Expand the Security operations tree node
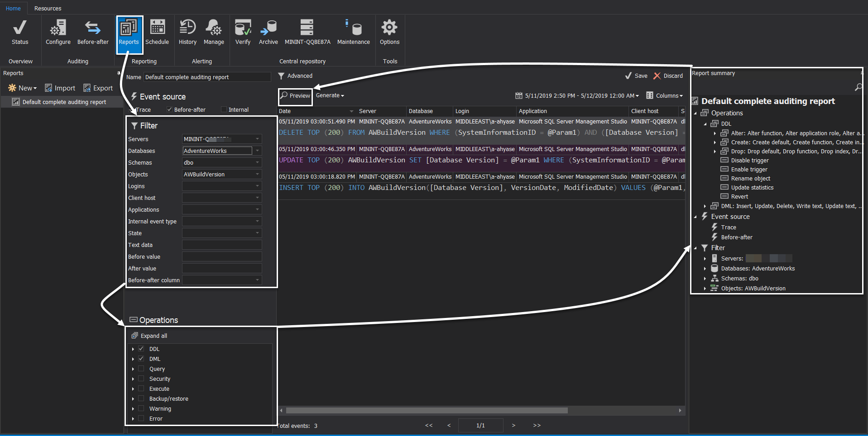868x436 pixels. [133, 379]
